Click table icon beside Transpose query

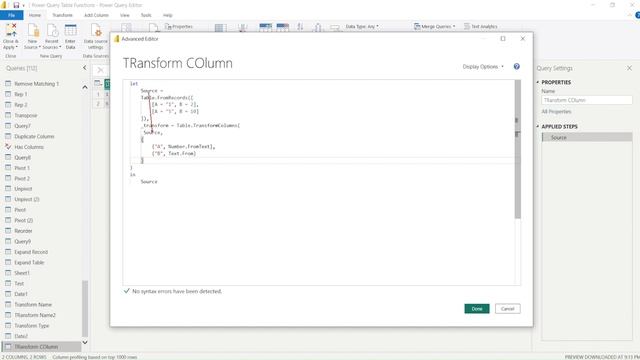8,115
